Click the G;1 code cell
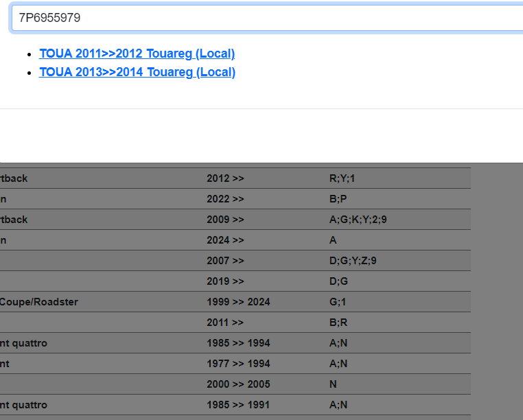523x420 pixels. coord(338,302)
